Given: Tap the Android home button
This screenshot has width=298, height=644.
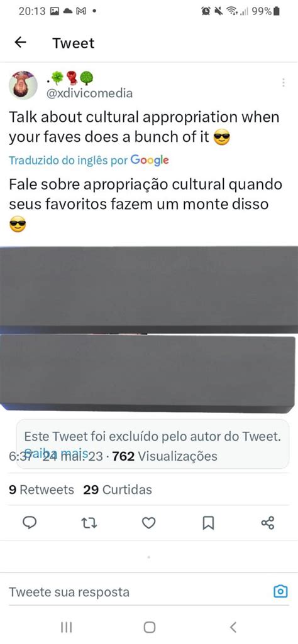Looking at the screenshot, I should pos(150,627).
